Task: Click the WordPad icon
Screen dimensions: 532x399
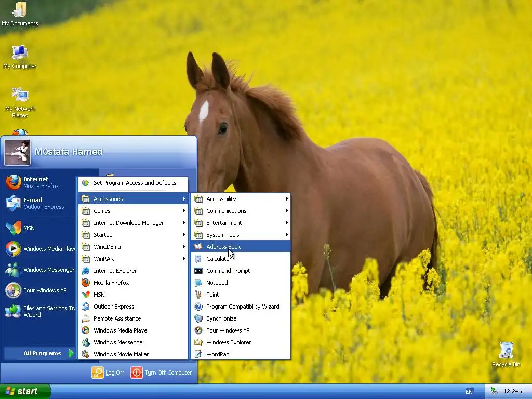Action: pyautogui.click(x=198, y=354)
